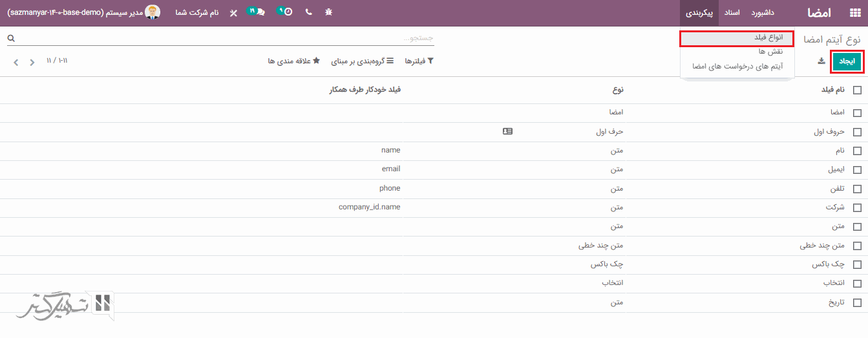The width and height of the screenshot is (868, 338).
Task: Select آیتم های درخواست های امضا entry
Action: 737,66
